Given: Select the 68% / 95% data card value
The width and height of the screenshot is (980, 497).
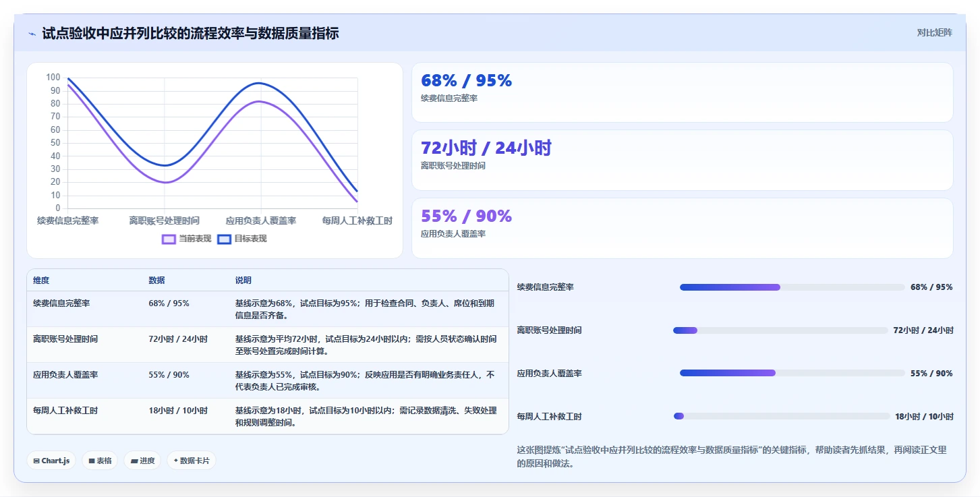Looking at the screenshot, I should [466, 80].
